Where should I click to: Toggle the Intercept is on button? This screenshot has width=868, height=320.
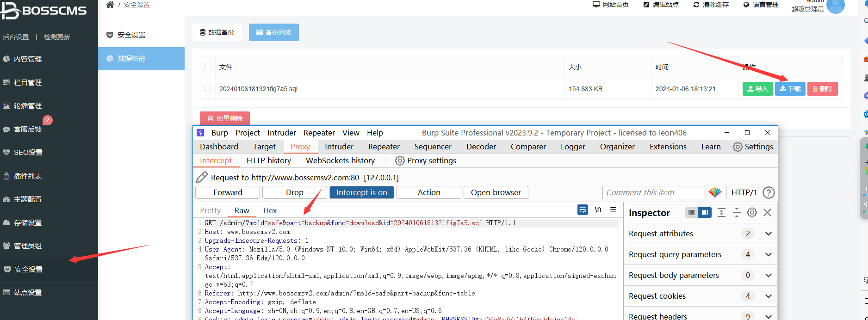tap(361, 192)
